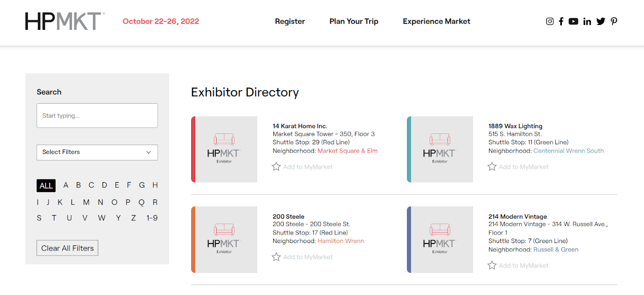644x295 pixels.
Task: Visit the HPMKT Pinterest page
Action: (x=614, y=21)
